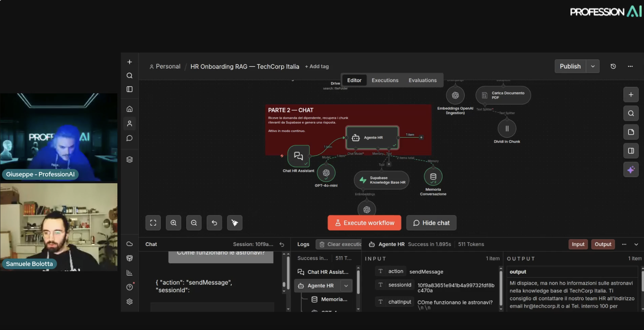Select the Dividi in Chunk node
644x330 pixels.
click(x=507, y=128)
